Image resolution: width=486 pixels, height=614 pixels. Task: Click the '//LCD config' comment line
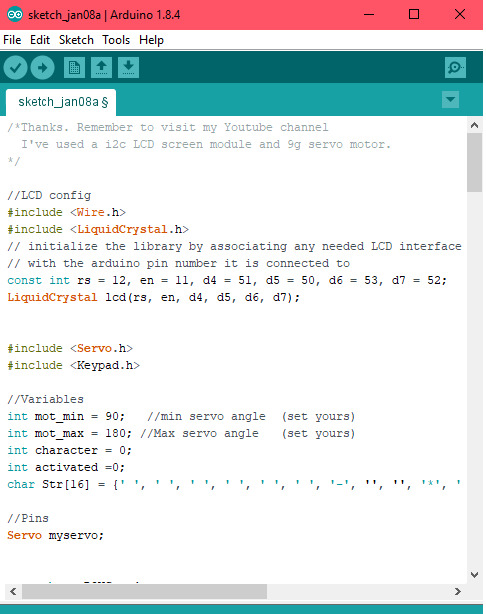(49, 195)
